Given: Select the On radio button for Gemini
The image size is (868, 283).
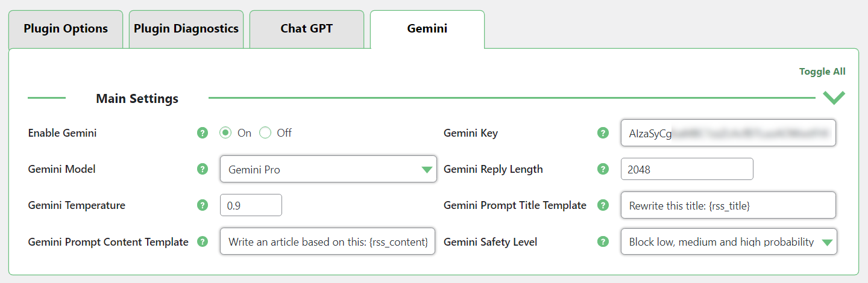Looking at the screenshot, I should [x=225, y=133].
